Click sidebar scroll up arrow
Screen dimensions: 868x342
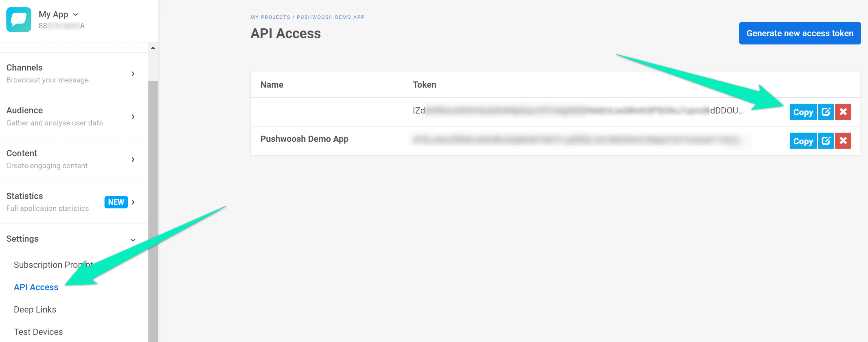point(153,48)
